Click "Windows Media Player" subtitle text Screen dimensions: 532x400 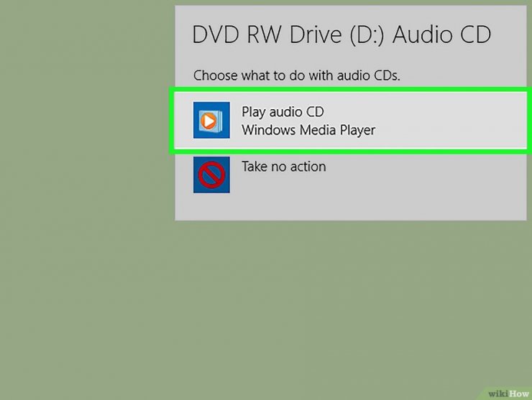[308, 130]
